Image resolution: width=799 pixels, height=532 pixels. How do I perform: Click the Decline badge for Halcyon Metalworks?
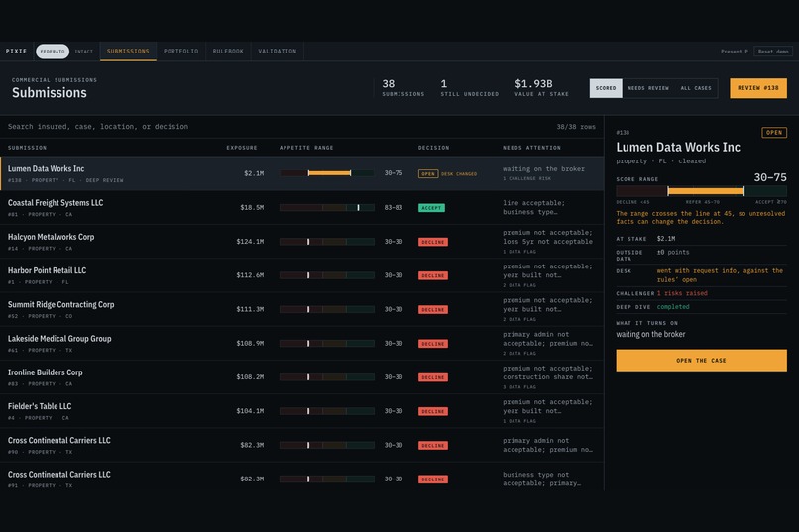[x=433, y=242]
